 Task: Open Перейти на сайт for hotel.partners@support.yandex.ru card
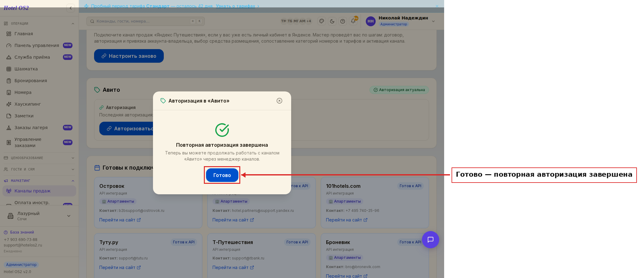click(x=233, y=220)
